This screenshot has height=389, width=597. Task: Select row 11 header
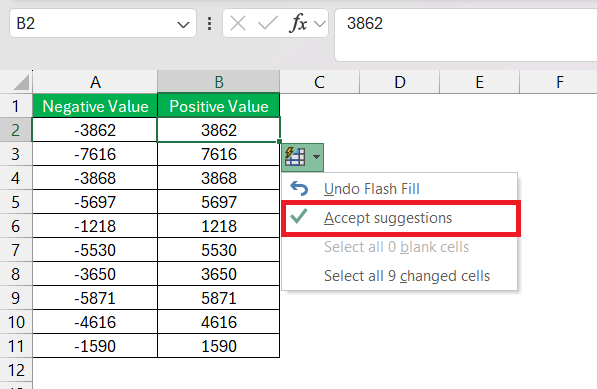[x=16, y=346]
